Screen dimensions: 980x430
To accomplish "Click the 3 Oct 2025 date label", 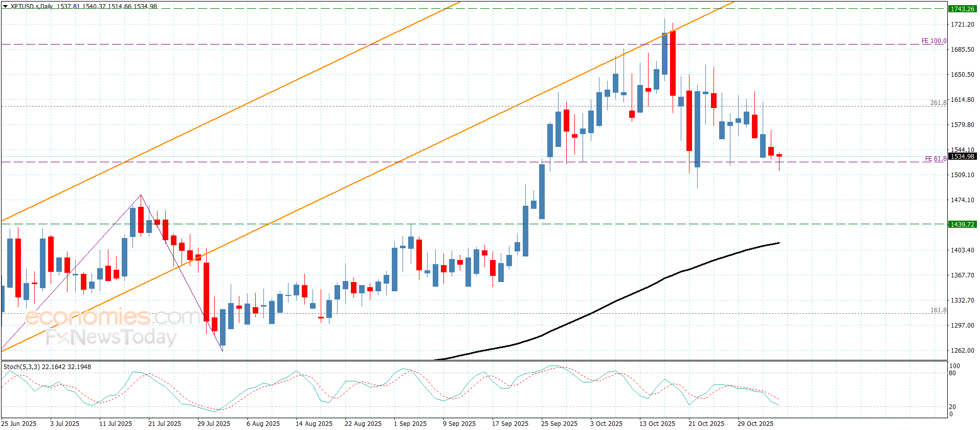I will (607, 423).
